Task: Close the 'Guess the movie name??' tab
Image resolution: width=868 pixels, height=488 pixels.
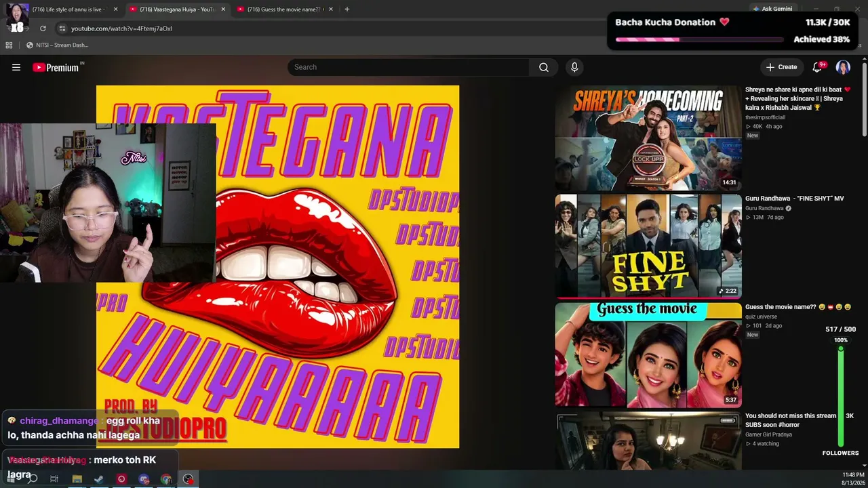Action: click(330, 9)
